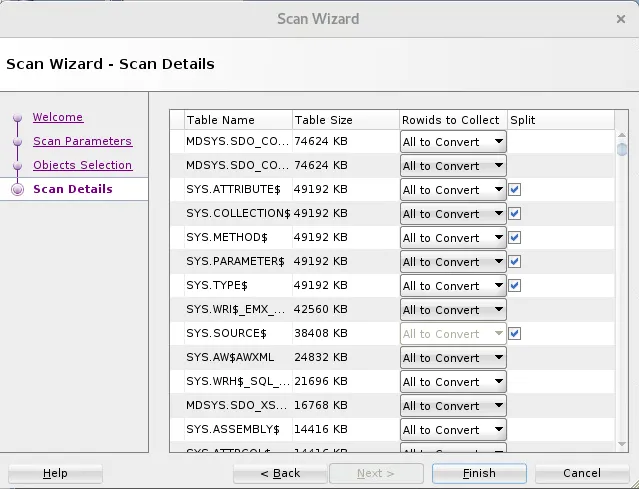Click the Back button

[280, 473]
